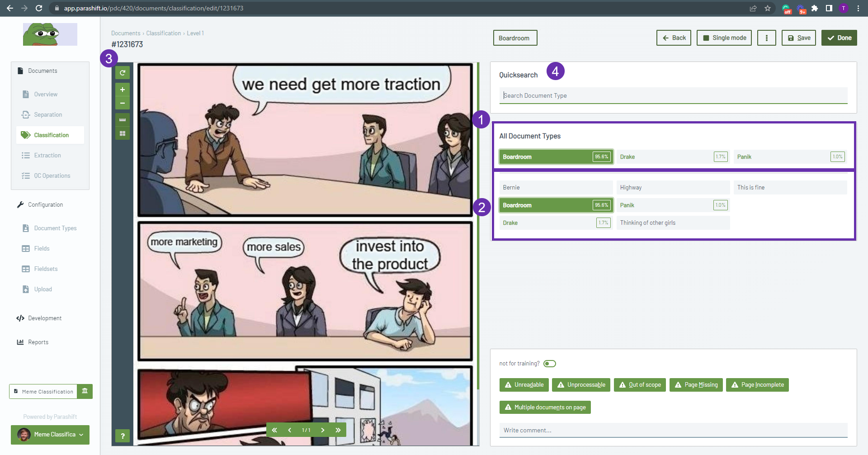Open Upload in sidebar
This screenshot has height=455, width=868.
[43, 289]
